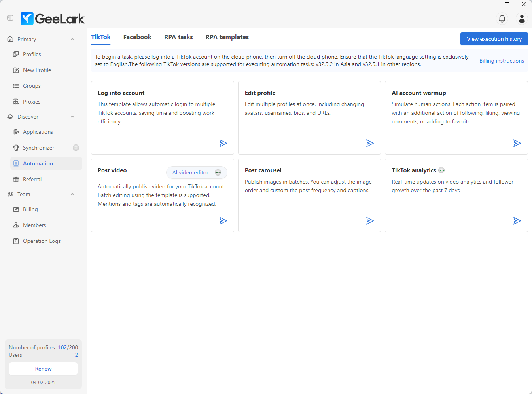
Task: Click the Proxies icon in the sidebar
Action: click(x=16, y=102)
